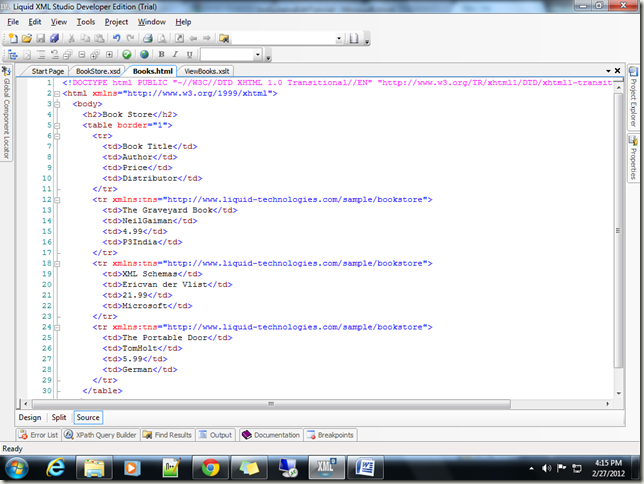Open Error List panel tab
This screenshot has height=484, width=644.
39,435
